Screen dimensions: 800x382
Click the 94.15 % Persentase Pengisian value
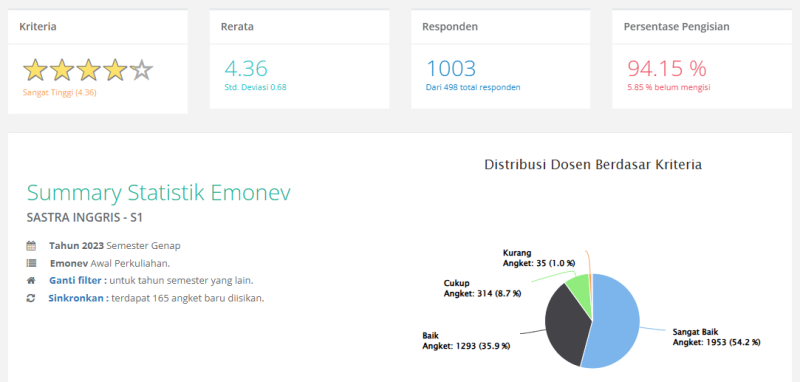(667, 68)
